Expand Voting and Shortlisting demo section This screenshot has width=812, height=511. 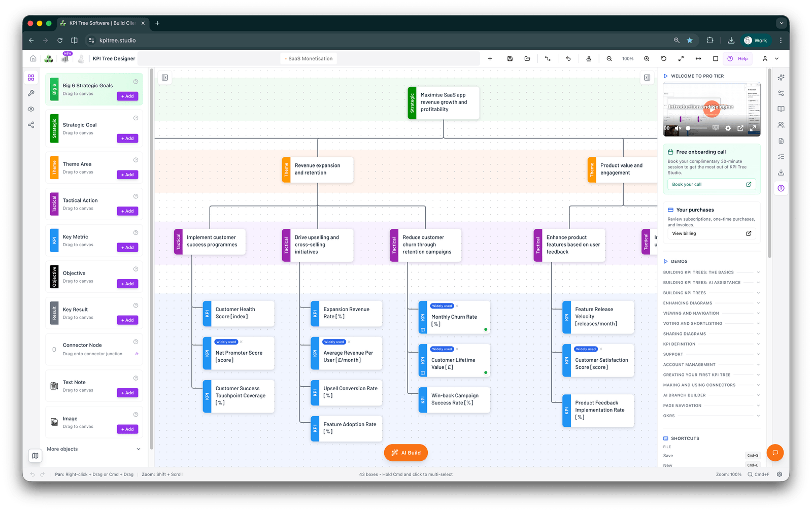711,323
